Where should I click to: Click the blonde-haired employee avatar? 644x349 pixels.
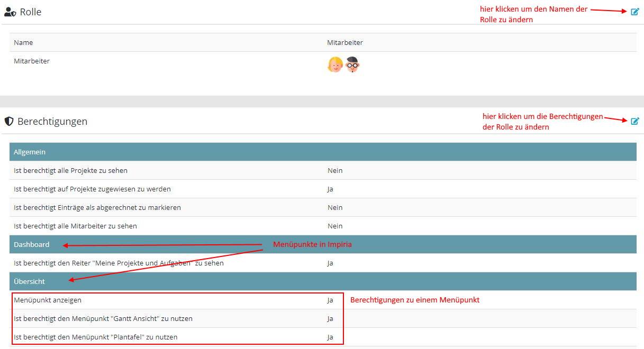(335, 65)
